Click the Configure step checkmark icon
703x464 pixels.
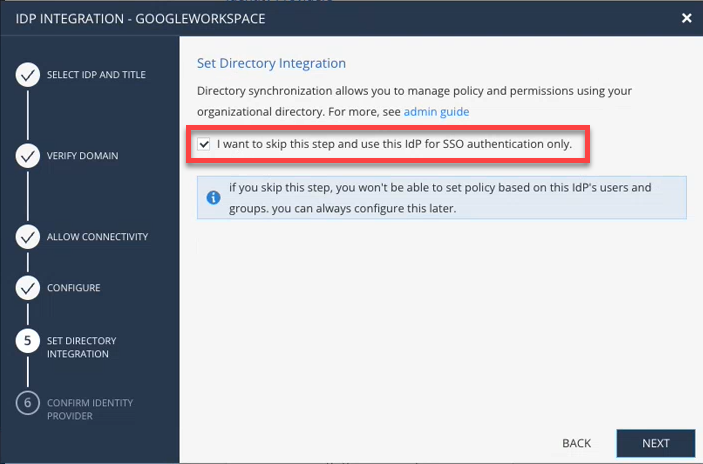coord(29,288)
